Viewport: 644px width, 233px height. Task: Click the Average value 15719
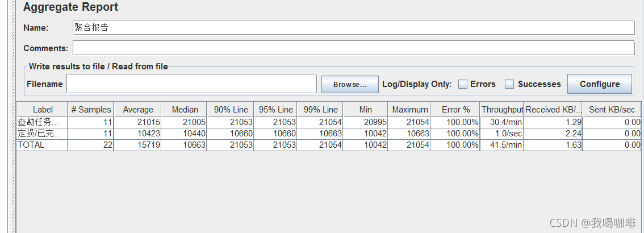149,145
